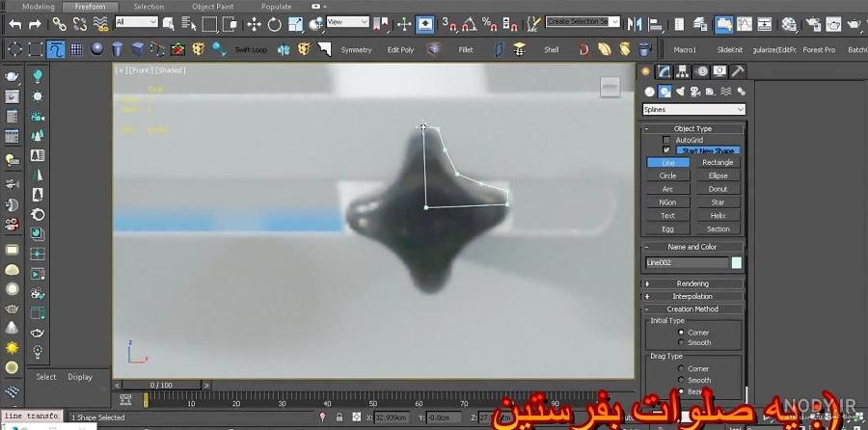
Task: Toggle the Spinner Snap icon
Action: [509, 24]
